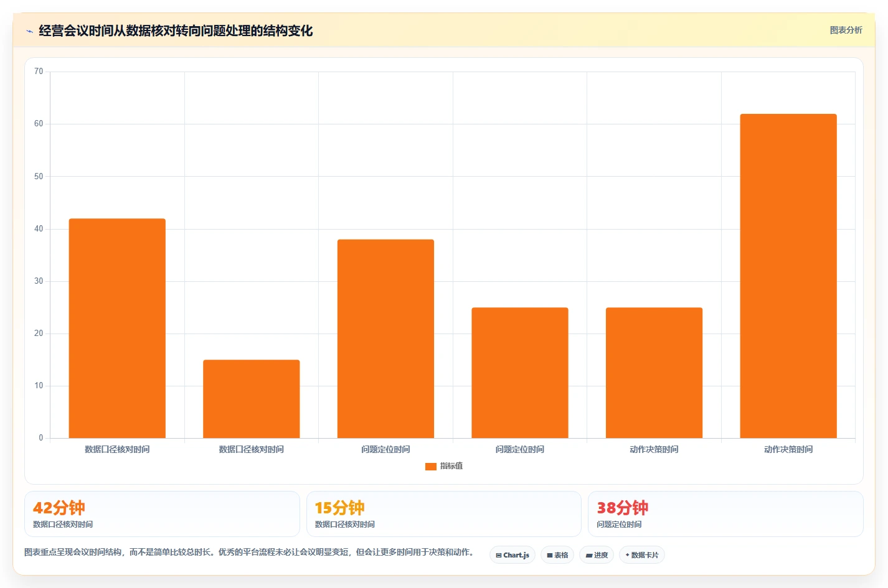Click the table icon in 表格 tag

(550, 555)
